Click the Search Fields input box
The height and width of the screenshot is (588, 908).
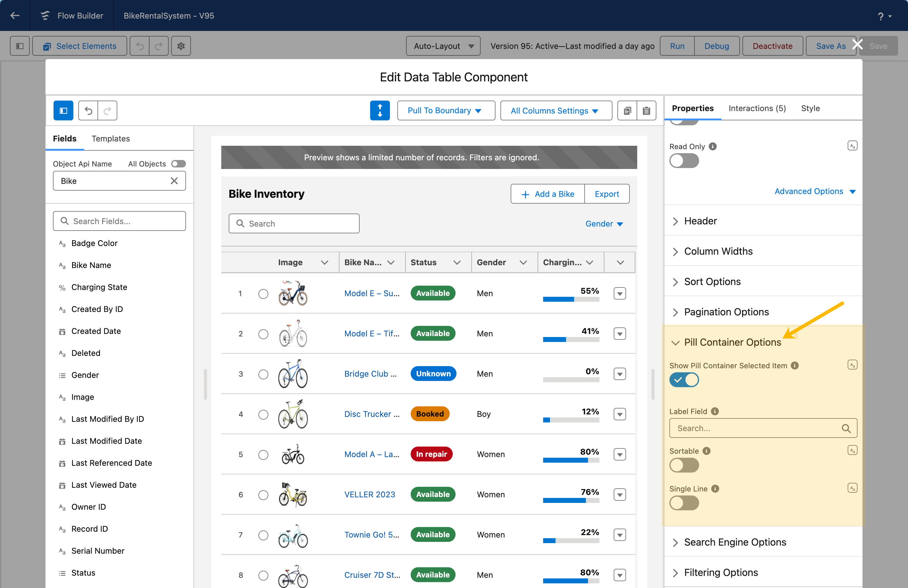(119, 221)
